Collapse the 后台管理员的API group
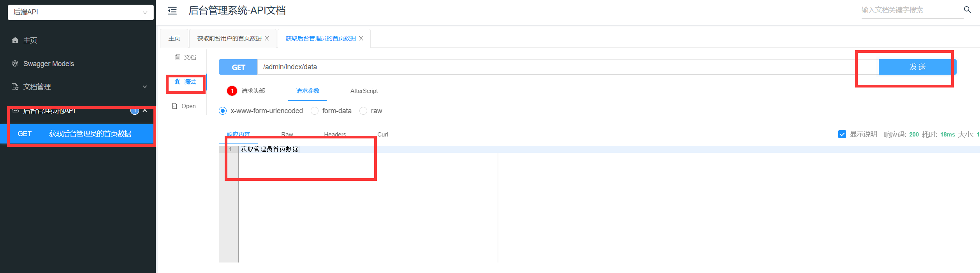This screenshot has height=273, width=980. (x=145, y=111)
